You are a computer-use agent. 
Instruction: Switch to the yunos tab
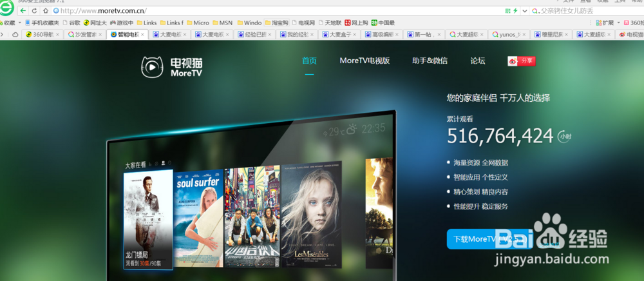(509, 35)
